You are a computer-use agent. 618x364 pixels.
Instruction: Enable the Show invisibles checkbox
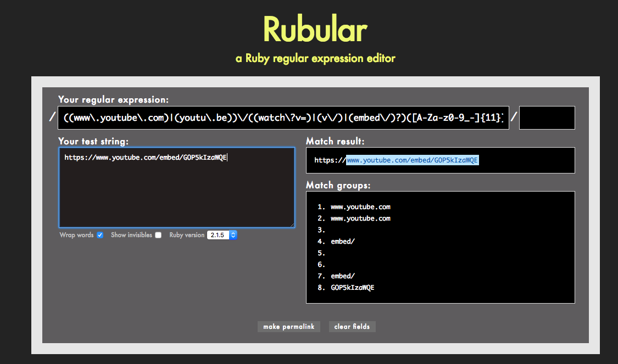point(158,235)
